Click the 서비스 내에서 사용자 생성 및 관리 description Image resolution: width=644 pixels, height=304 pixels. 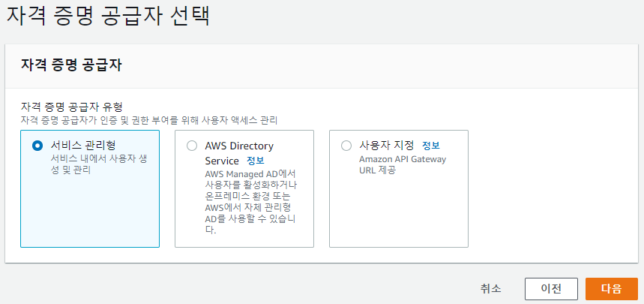click(98, 164)
